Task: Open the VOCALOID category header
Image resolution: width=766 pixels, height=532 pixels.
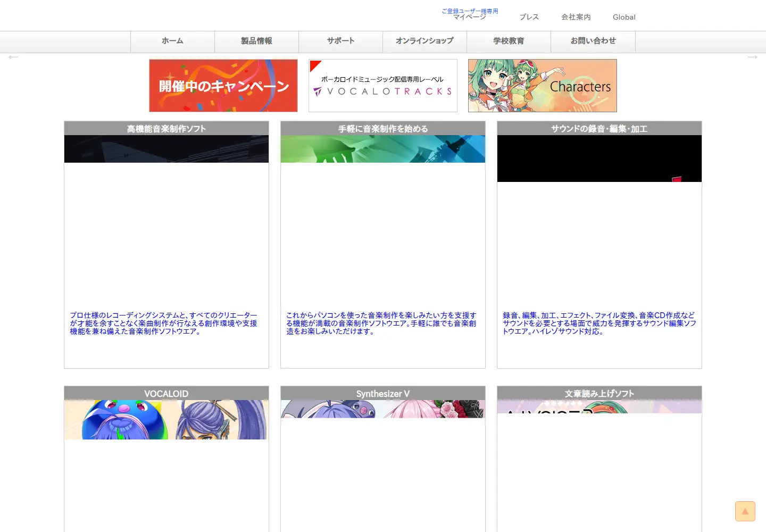Action: [166, 393]
